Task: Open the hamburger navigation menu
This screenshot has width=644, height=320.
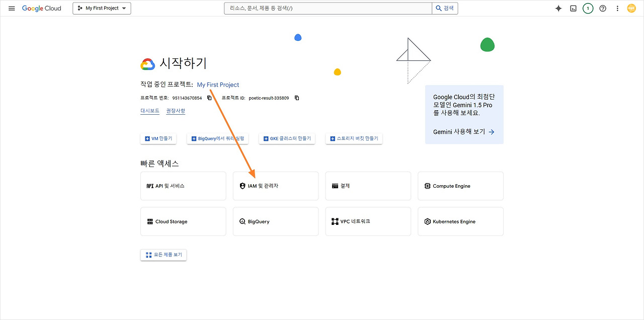Action: click(x=12, y=9)
